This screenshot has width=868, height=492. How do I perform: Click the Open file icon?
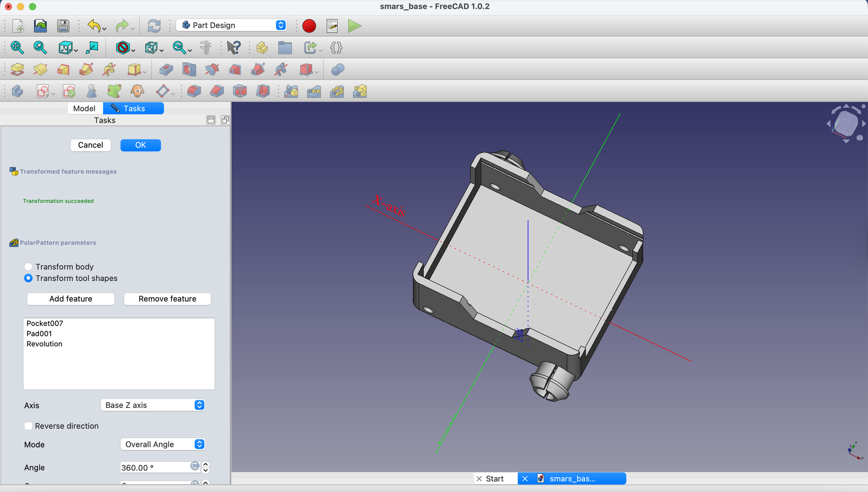40,26
